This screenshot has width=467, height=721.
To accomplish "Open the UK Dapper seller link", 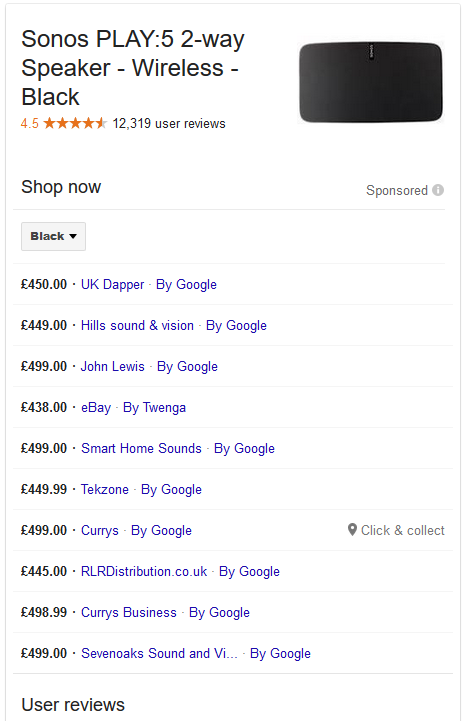I will [113, 284].
